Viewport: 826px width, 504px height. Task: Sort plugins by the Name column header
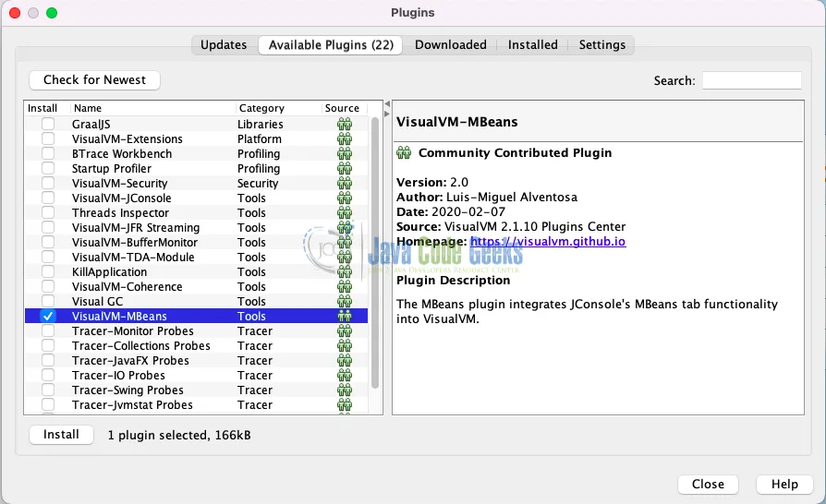pyautogui.click(x=152, y=108)
